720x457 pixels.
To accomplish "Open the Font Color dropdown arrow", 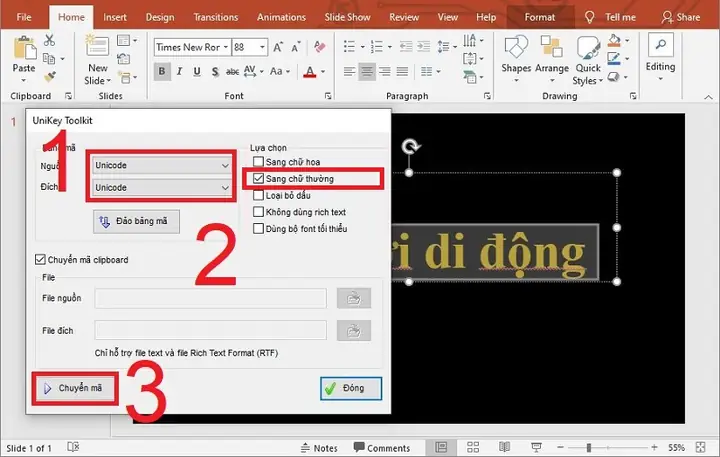I will pos(323,72).
